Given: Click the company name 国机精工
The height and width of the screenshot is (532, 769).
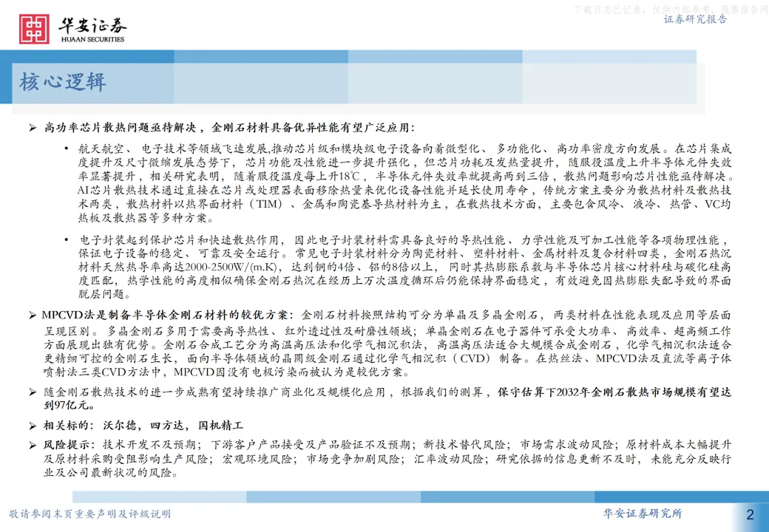Looking at the screenshot, I should click(220, 425).
